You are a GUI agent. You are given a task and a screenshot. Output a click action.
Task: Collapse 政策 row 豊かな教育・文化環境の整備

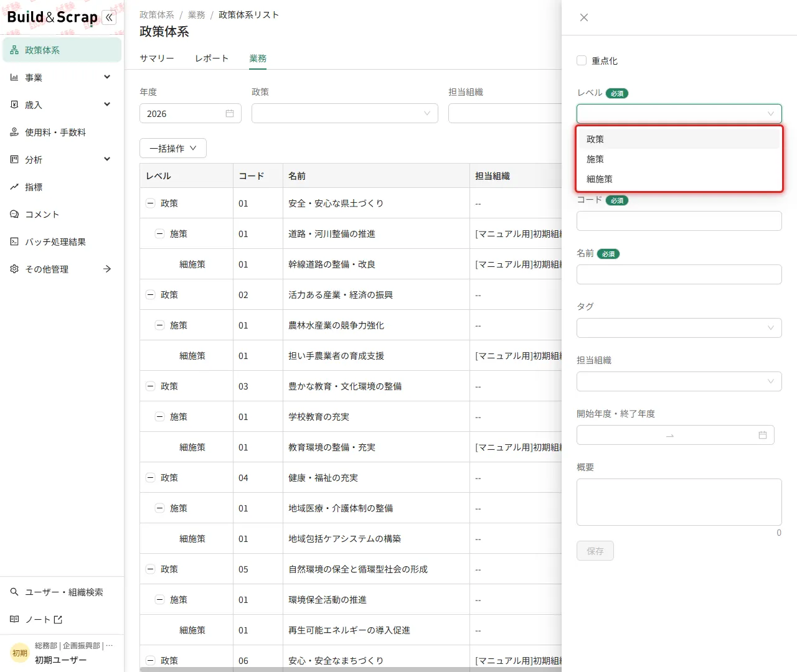pyautogui.click(x=150, y=386)
